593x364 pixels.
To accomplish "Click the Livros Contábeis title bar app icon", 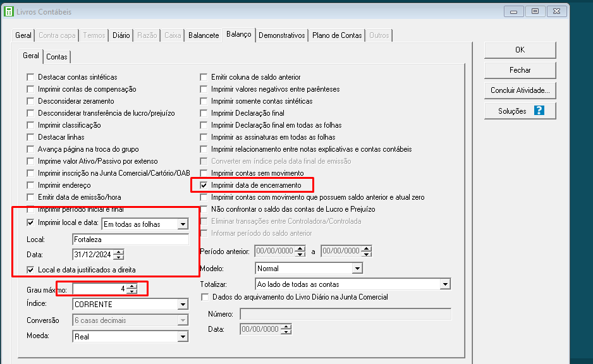I will tap(9, 11).
